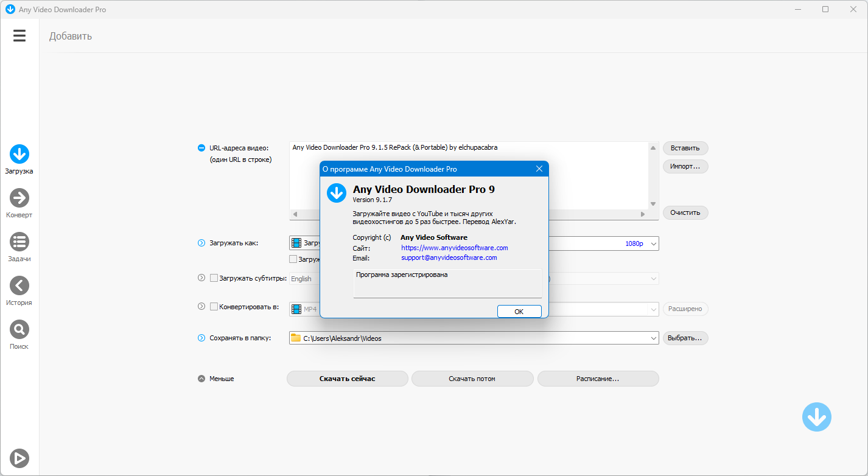Select the Загрузка download icon in sidebar
The width and height of the screenshot is (868, 476).
click(19, 154)
